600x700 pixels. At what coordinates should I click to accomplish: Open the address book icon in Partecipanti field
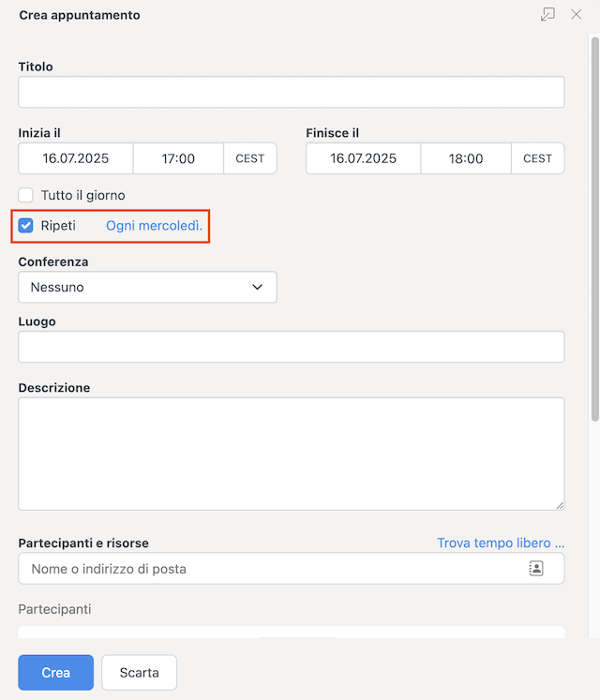tap(536, 568)
